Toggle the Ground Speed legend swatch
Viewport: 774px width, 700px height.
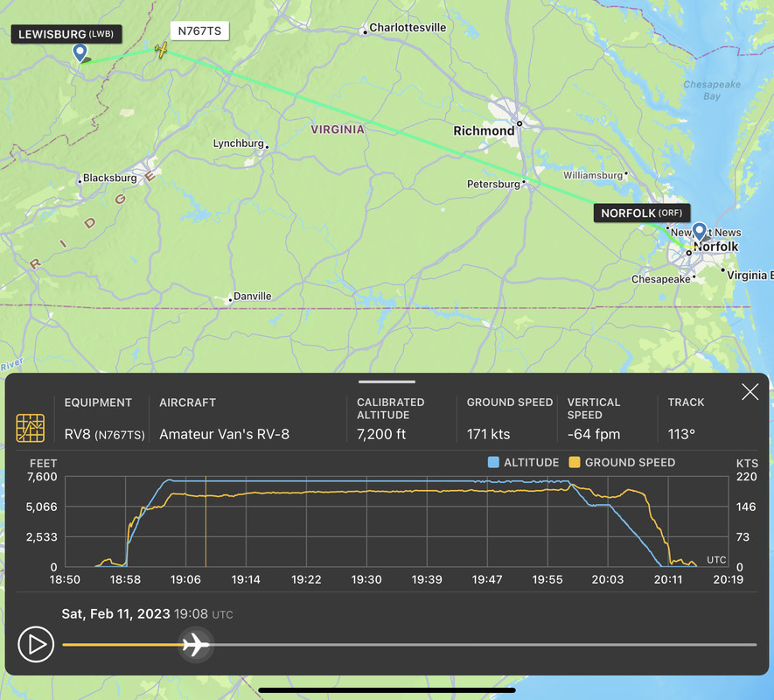574,462
